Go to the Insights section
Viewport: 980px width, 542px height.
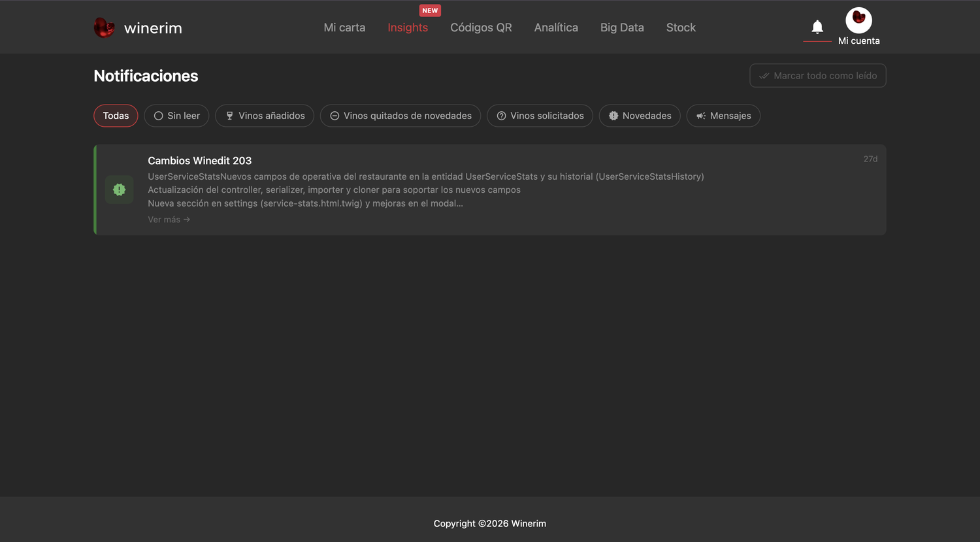(x=408, y=27)
